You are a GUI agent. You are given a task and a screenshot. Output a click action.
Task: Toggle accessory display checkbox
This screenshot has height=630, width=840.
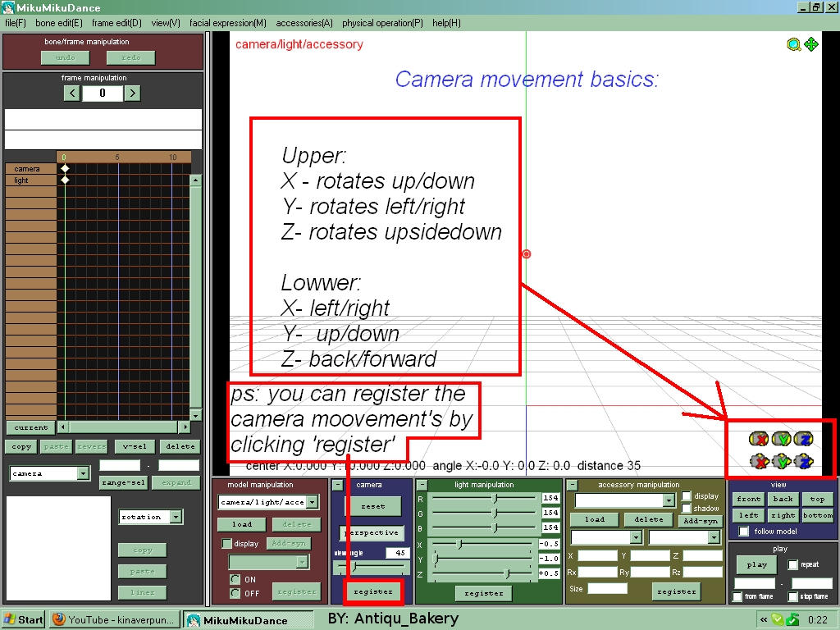687,496
